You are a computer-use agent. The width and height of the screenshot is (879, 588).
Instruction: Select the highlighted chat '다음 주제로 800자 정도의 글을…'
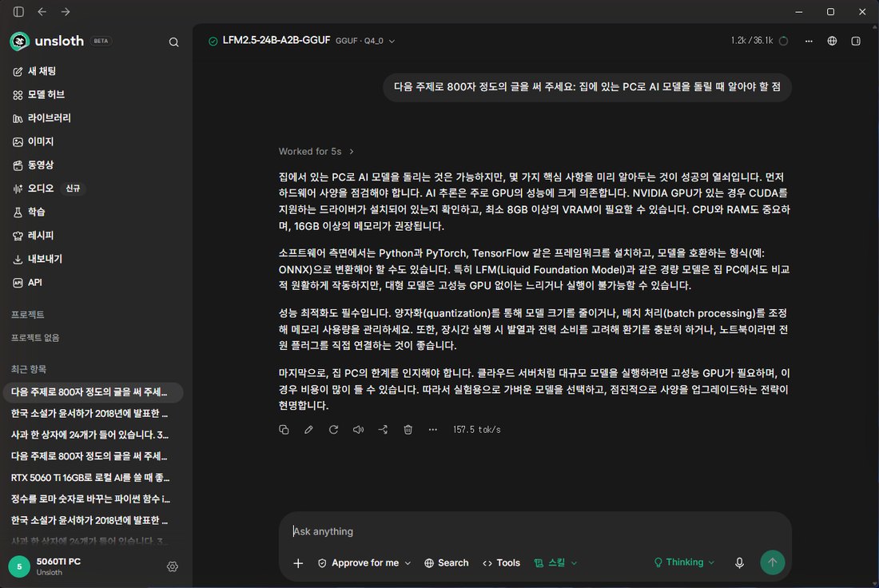(x=93, y=392)
